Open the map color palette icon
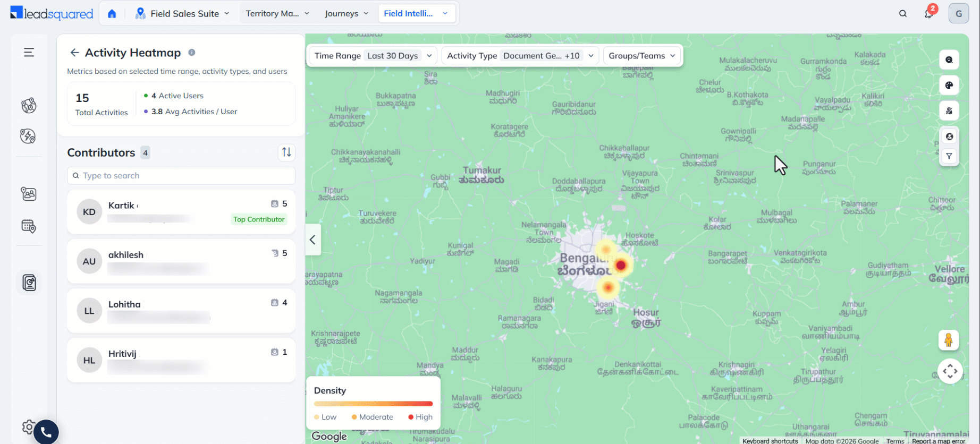 pos(949,86)
